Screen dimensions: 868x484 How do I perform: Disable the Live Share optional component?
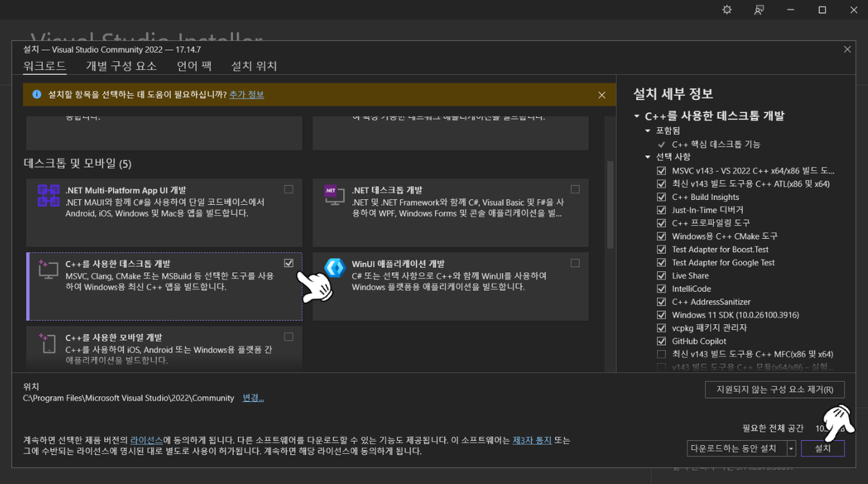(661, 276)
